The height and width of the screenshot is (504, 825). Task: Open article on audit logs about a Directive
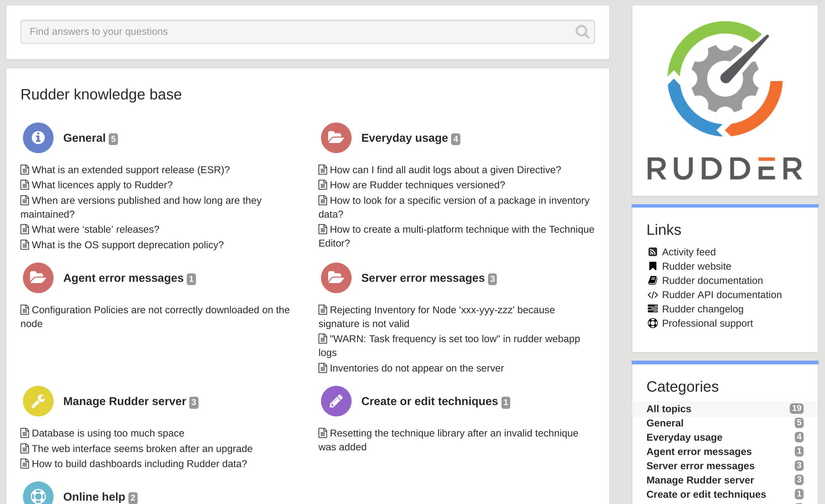pyautogui.click(x=445, y=170)
